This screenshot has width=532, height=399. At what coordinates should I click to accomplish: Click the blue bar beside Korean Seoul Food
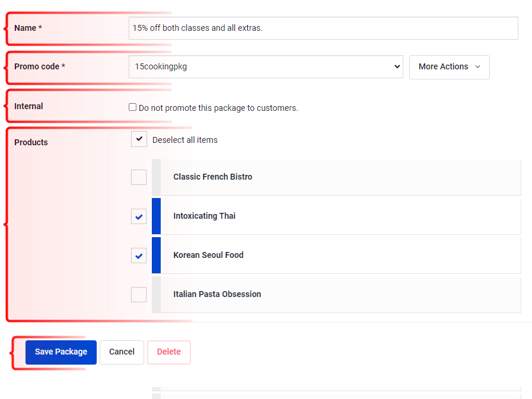pos(156,255)
